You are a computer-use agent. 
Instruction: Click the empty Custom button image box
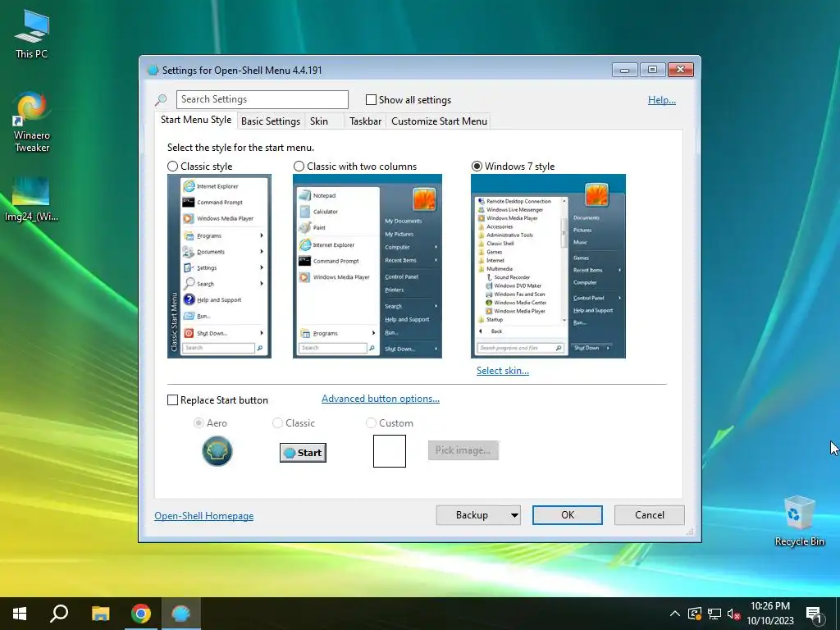[390, 451]
